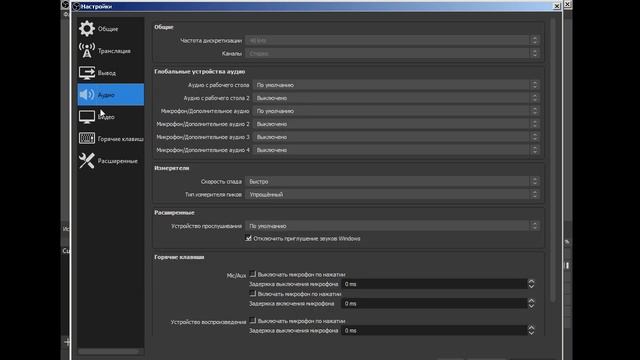
Task: Open the Устройство прослушивания dropdown
Action: point(392,226)
